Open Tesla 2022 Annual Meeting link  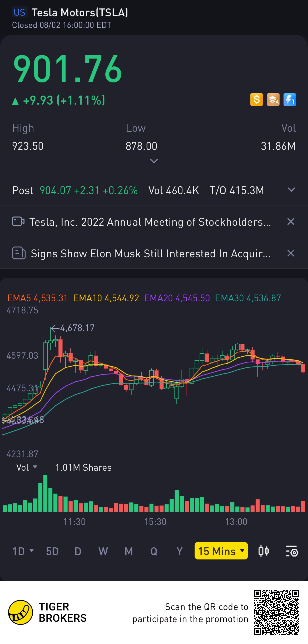(150, 222)
